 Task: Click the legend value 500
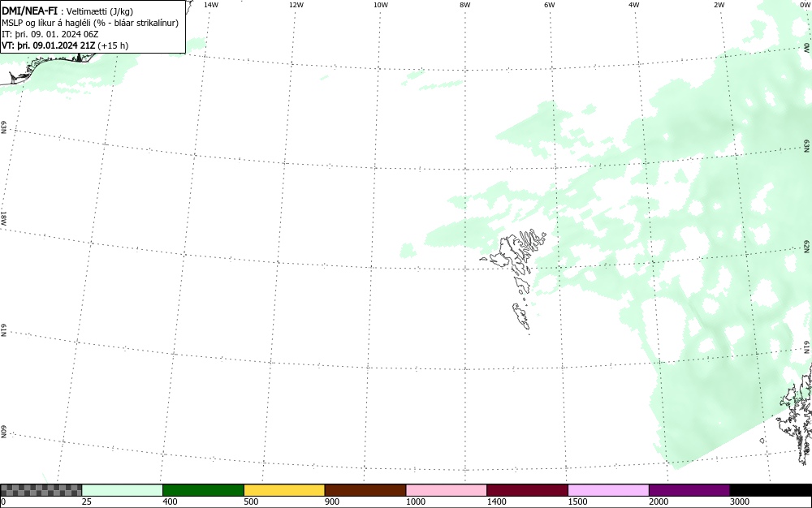pyautogui.click(x=251, y=502)
